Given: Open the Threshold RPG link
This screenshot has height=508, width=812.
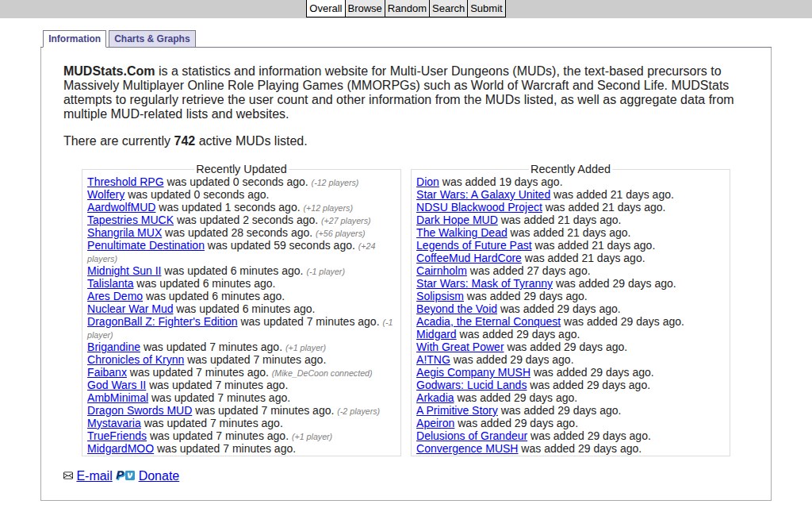Looking at the screenshot, I should pyautogui.click(x=125, y=182).
